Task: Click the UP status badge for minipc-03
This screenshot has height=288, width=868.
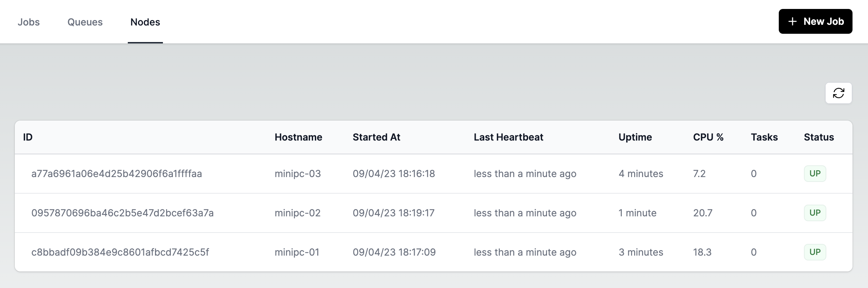Action: pyautogui.click(x=815, y=174)
